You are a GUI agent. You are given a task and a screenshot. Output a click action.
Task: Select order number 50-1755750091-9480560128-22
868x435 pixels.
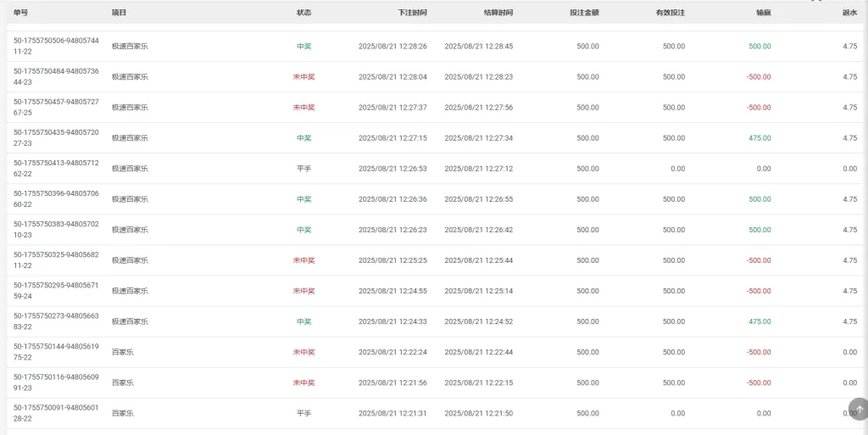(x=56, y=413)
